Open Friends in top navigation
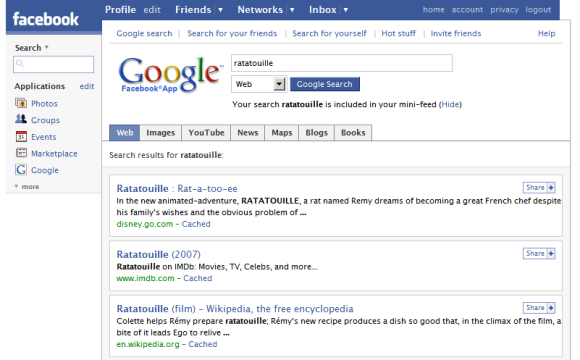Viewport: 580px width, 360px height. coord(193,10)
